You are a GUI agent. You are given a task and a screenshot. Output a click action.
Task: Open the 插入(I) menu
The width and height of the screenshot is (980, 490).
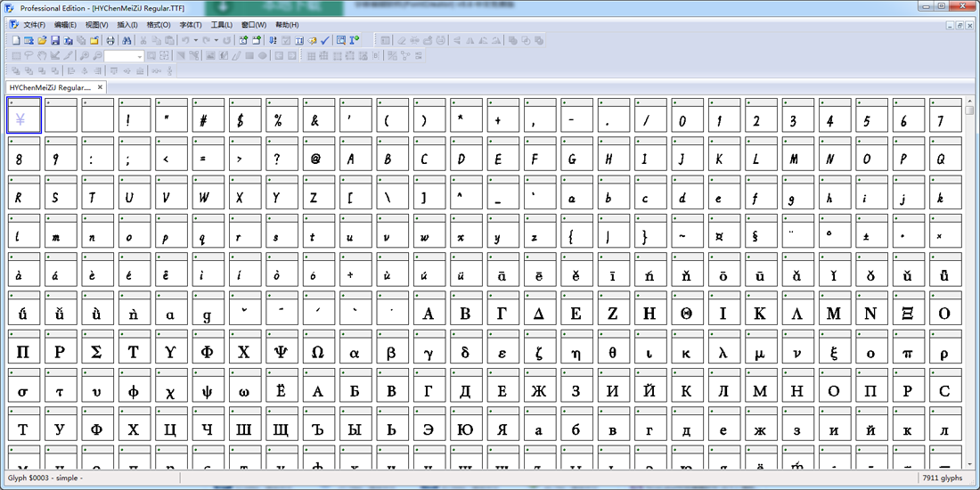point(127,25)
